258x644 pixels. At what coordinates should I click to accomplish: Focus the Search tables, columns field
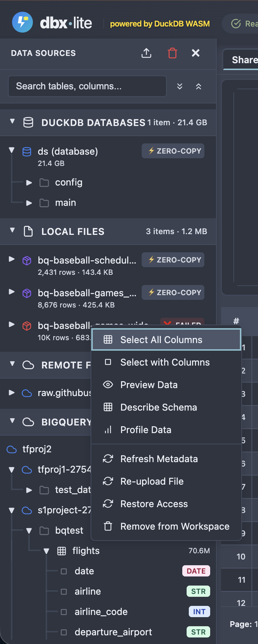pyautogui.click(x=87, y=86)
